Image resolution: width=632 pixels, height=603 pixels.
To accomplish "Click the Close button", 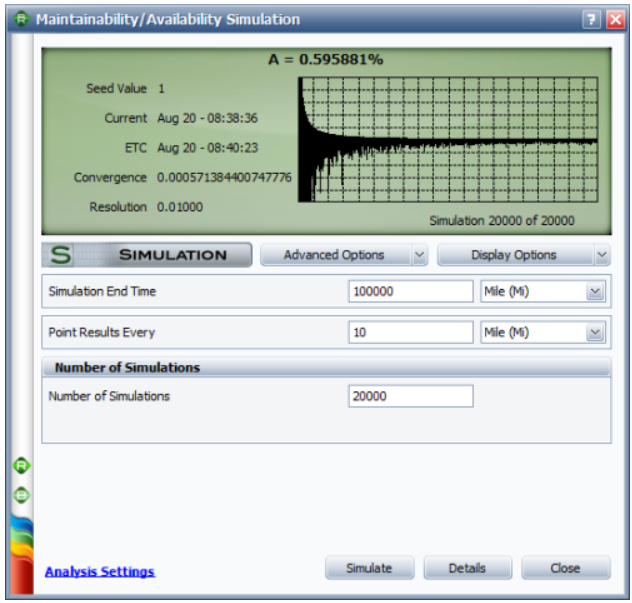I will 566,568.
